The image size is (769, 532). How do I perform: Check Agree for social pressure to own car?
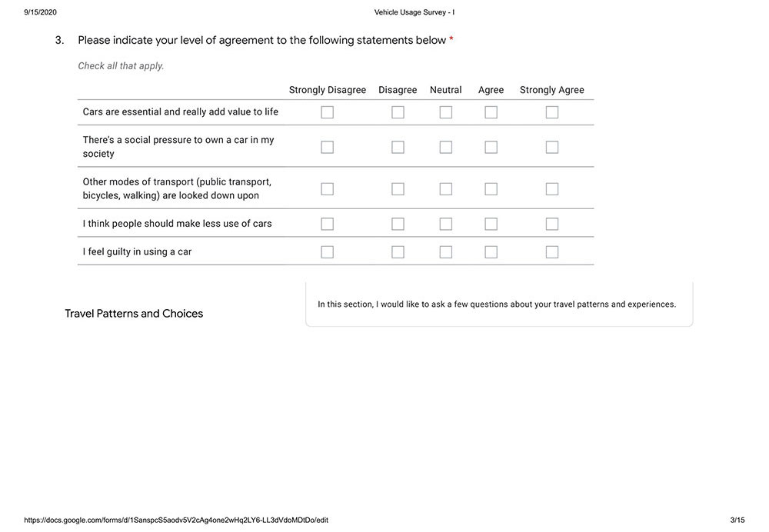pos(491,147)
